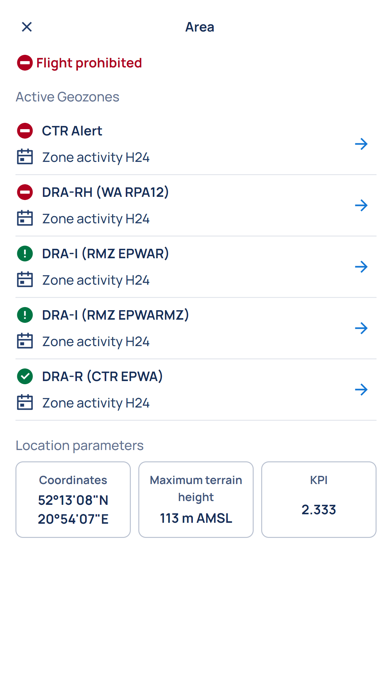Select the CTR Alert geozone title
Screen dimensions: 392x696
[x=72, y=131]
